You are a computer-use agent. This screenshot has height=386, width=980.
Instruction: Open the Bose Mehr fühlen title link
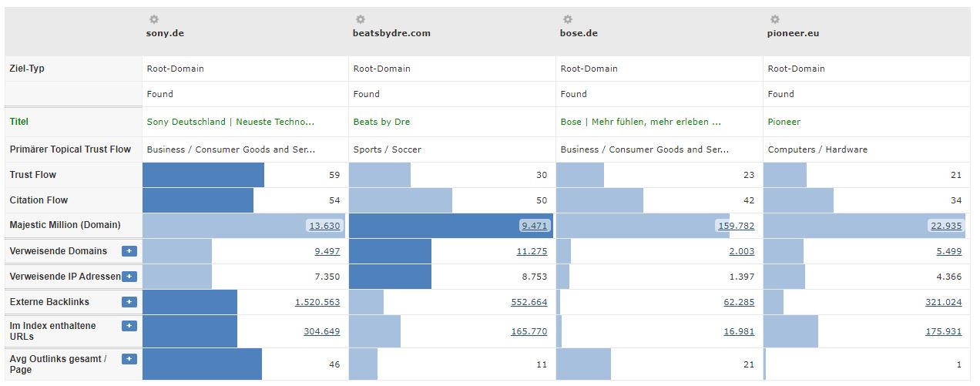tap(640, 122)
